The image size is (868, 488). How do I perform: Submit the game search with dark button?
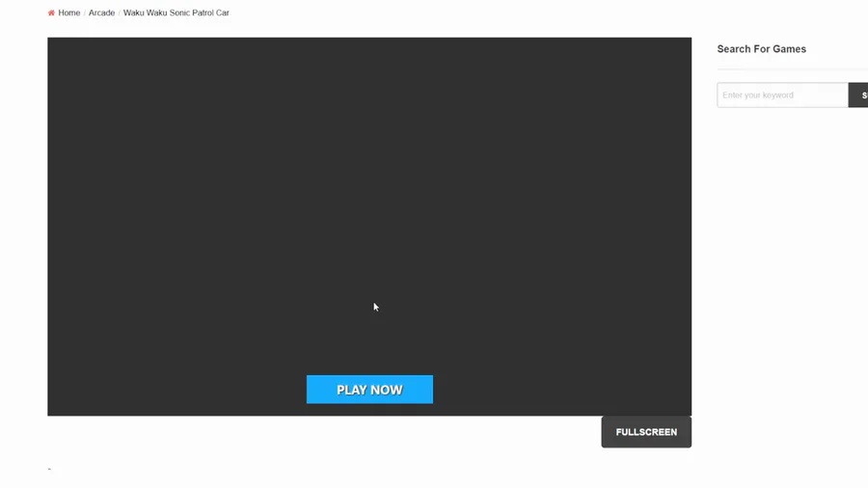tap(858, 95)
